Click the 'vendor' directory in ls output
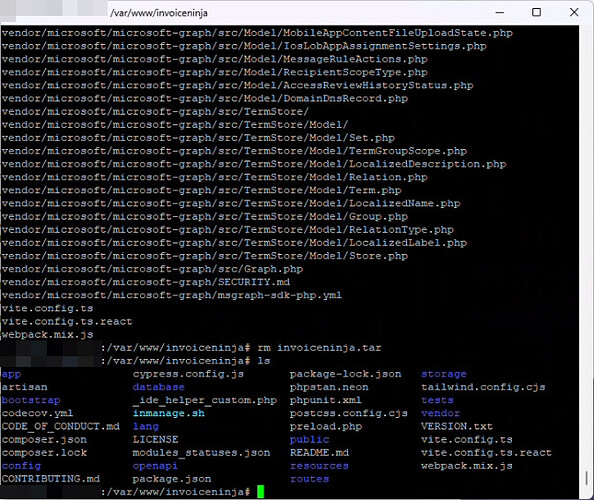 pos(440,413)
